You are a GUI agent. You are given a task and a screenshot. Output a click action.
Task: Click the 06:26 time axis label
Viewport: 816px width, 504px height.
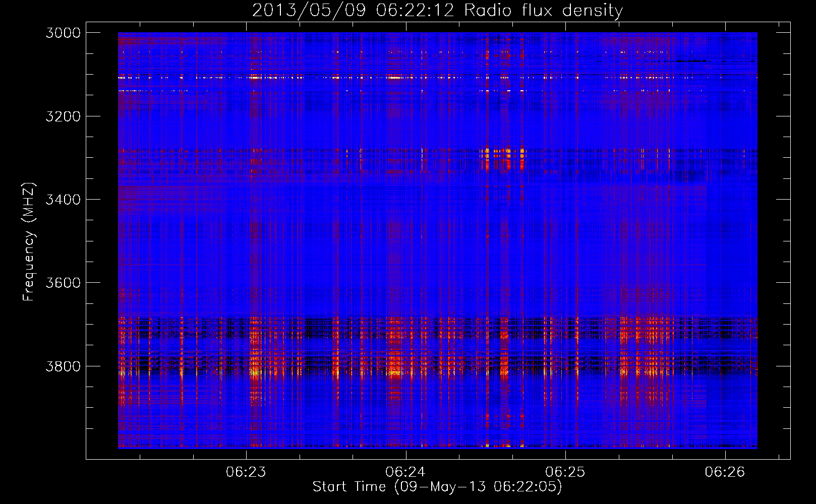click(x=725, y=472)
